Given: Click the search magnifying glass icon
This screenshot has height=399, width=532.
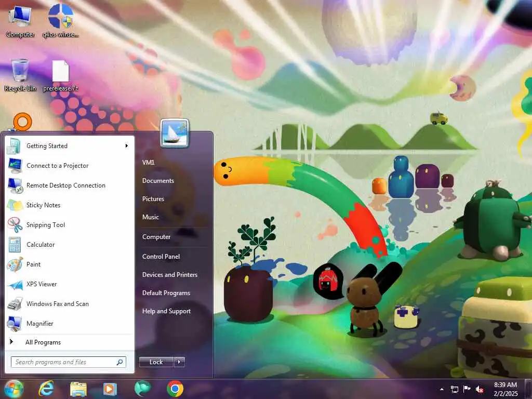Looking at the screenshot, I should pos(120,362).
